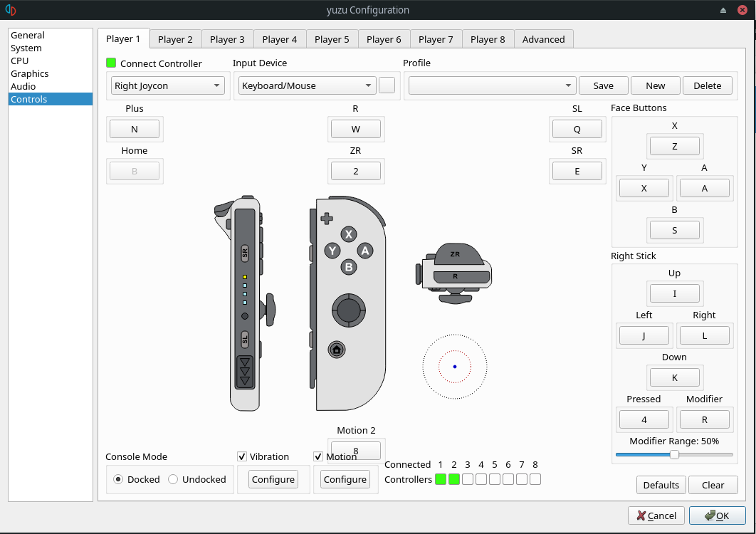Enable connected controller 3 checkbox

click(468, 479)
